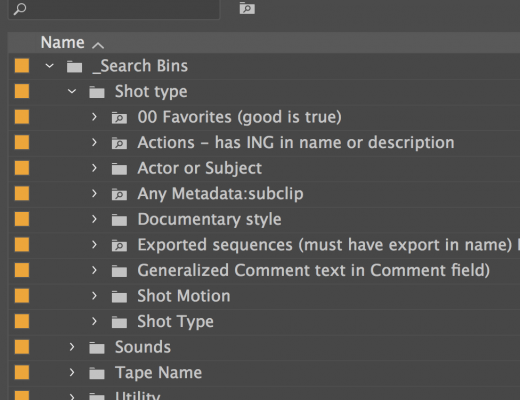Expand the Documentary style bin
This screenshot has width=520, height=400.
click(x=94, y=219)
